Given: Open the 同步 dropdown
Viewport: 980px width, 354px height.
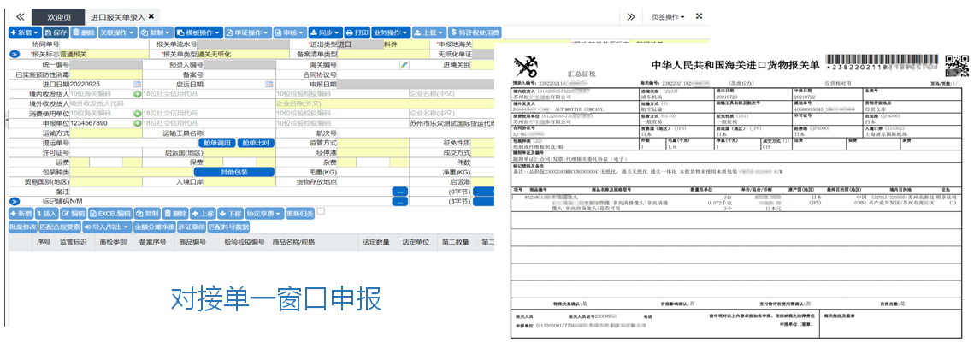Looking at the screenshot, I should 324,32.
